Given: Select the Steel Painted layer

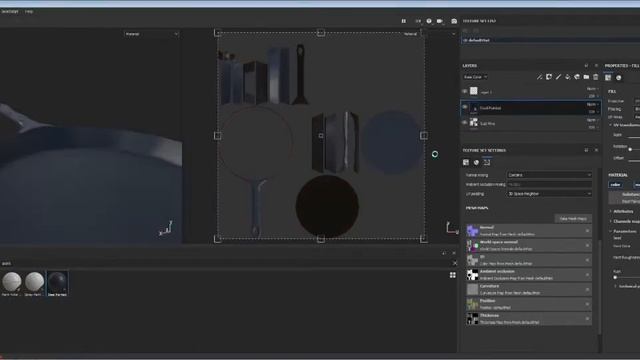Looking at the screenshot, I should point(530,108).
